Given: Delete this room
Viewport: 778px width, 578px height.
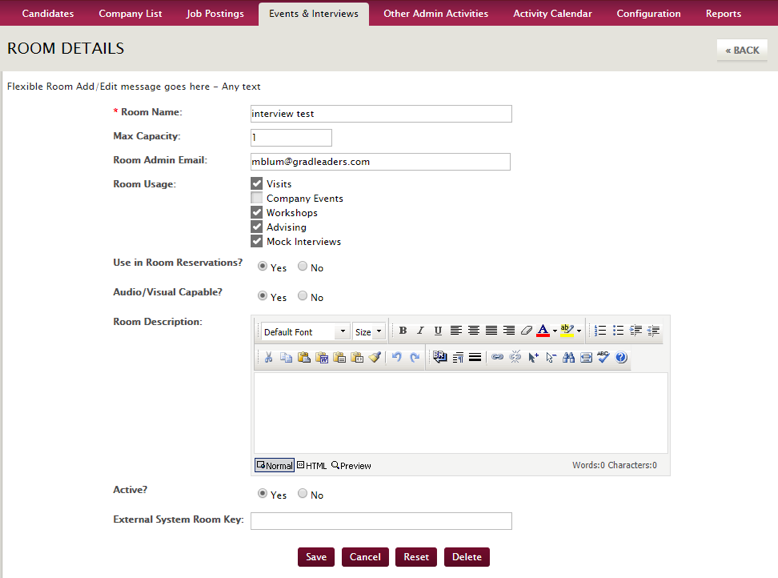Looking at the screenshot, I should (x=466, y=557).
